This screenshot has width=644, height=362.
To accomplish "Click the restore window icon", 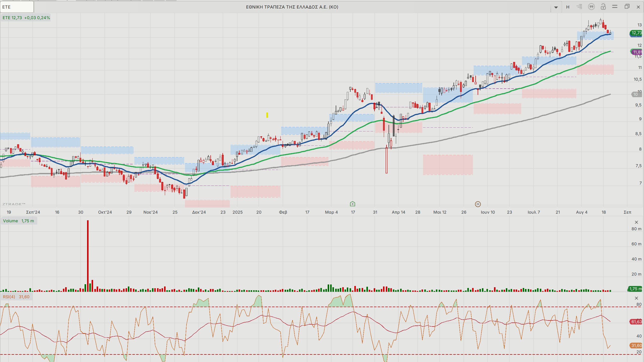I will (x=627, y=7).
